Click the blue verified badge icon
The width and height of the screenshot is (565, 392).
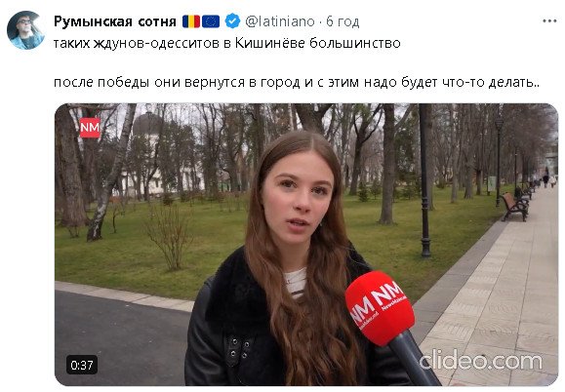[x=232, y=21]
